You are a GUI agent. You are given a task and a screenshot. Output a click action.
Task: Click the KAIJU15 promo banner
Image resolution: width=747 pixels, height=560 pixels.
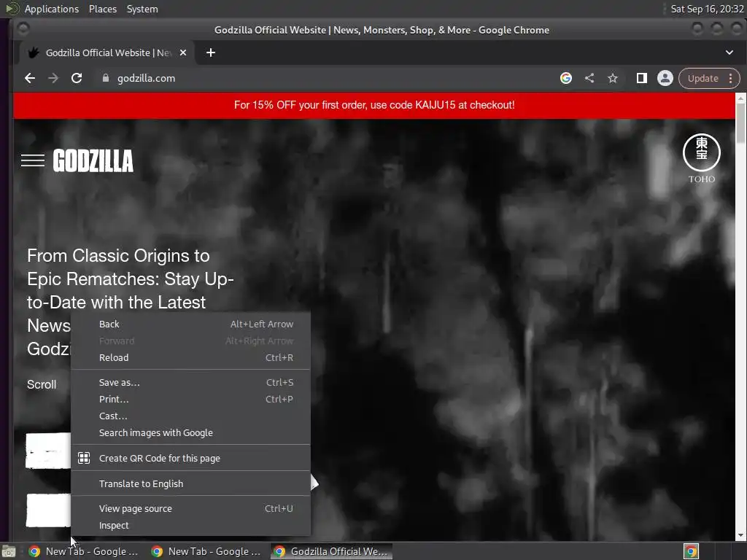(374, 105)
